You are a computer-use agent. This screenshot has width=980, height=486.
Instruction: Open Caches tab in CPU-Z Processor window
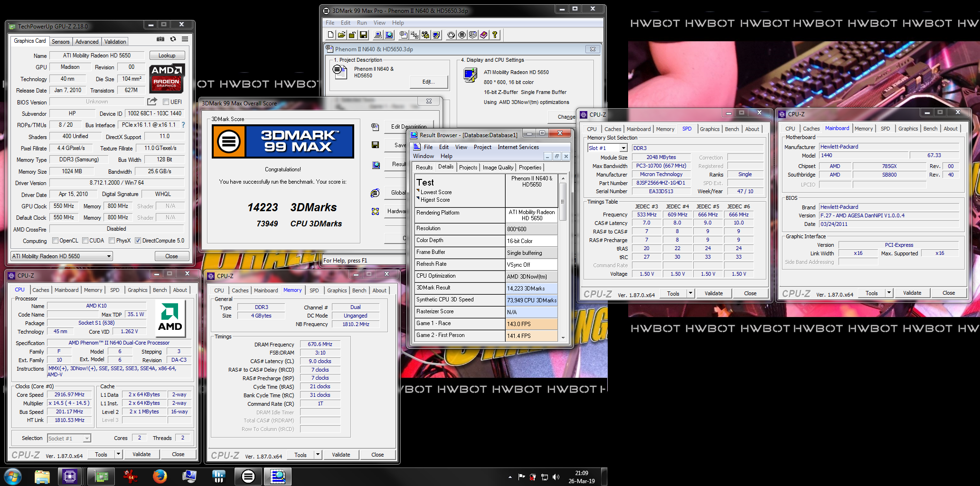coord(40,290)
